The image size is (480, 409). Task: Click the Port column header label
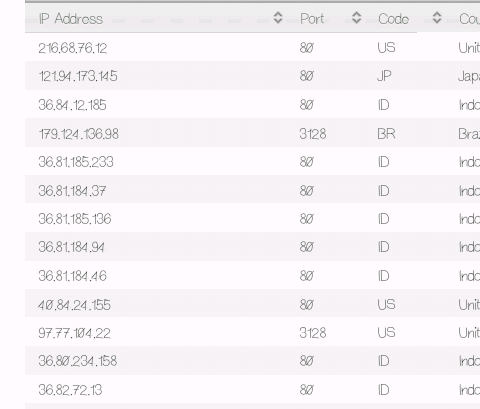click(x=312, y=19)
